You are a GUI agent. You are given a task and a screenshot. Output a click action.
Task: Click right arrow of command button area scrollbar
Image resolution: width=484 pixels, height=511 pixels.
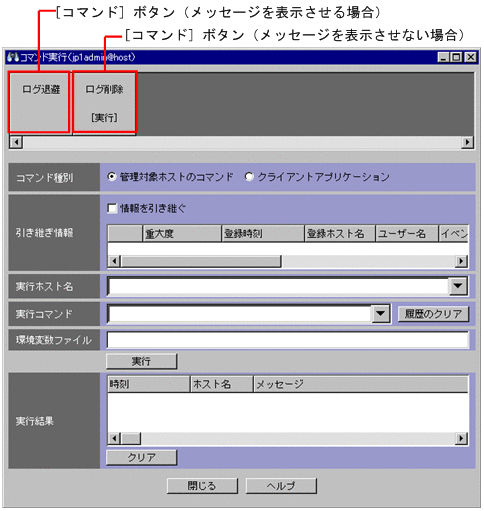pyautogui.click(x=467, y=142)
